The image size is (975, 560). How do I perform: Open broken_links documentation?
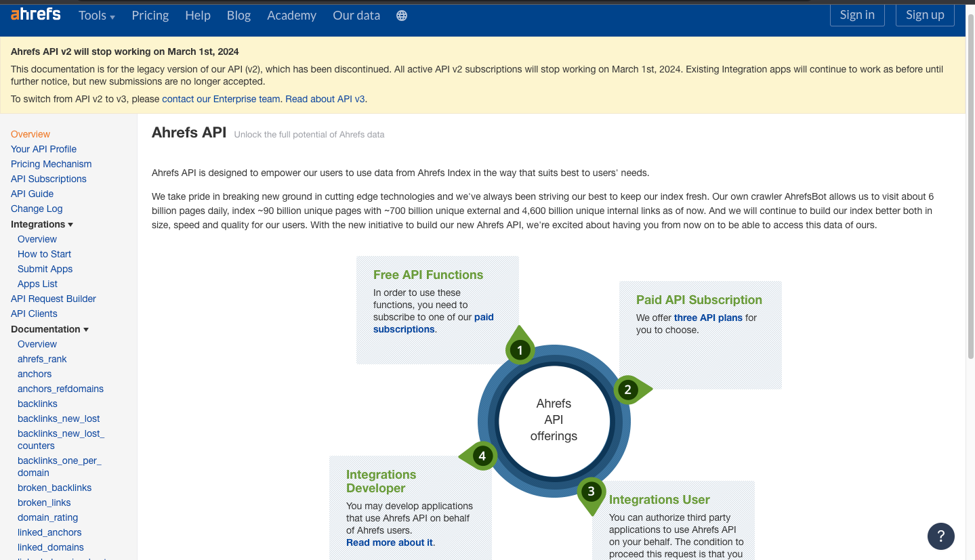point(44,502)
